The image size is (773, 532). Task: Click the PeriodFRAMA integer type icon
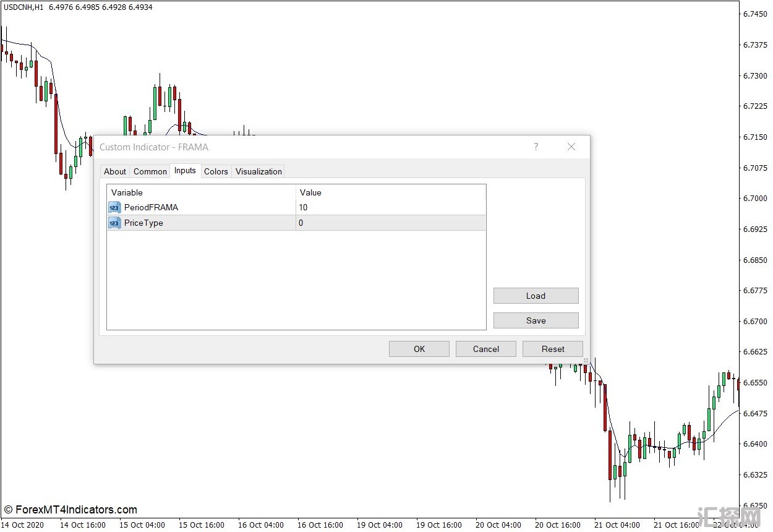114,207
